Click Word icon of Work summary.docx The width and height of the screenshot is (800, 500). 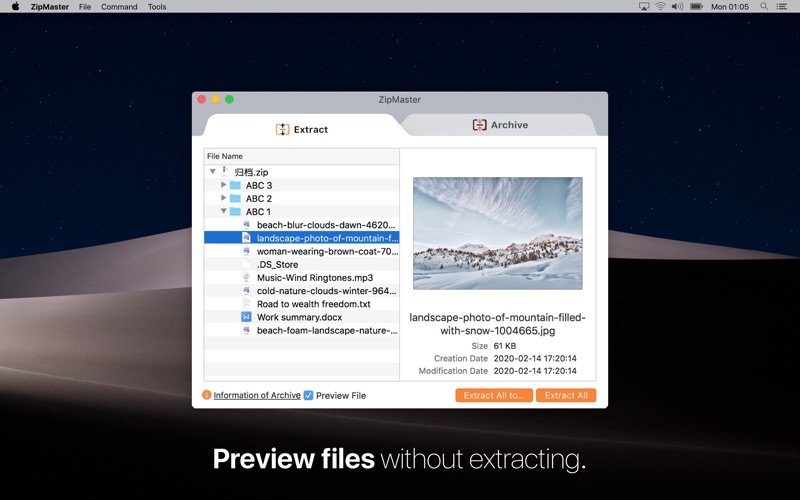[246, 317]
